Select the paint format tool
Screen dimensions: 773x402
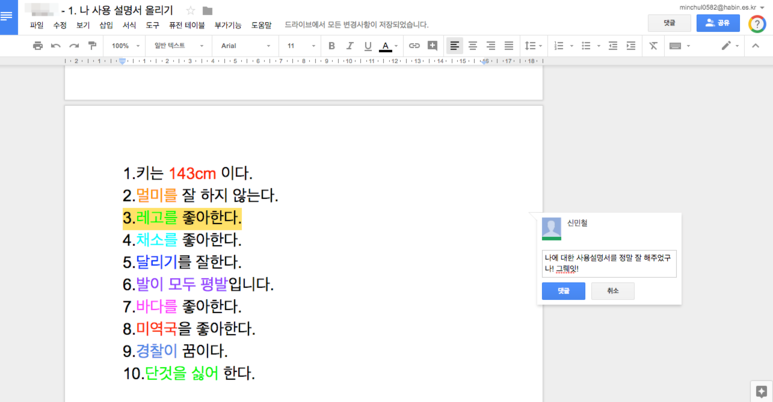tap(92, 46)
